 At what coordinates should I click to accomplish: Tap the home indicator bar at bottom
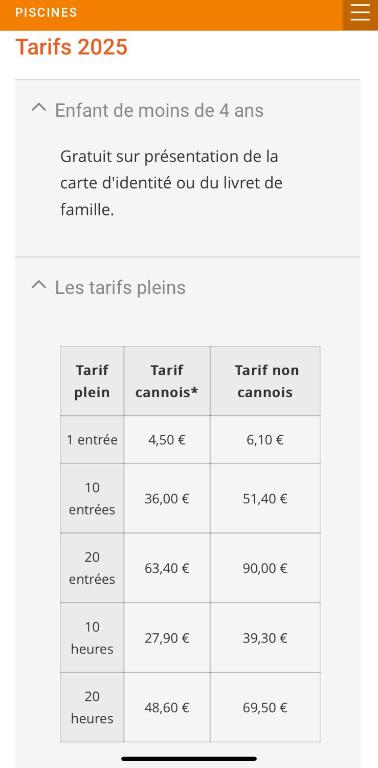pyautogui.click(x=189, y=759)
